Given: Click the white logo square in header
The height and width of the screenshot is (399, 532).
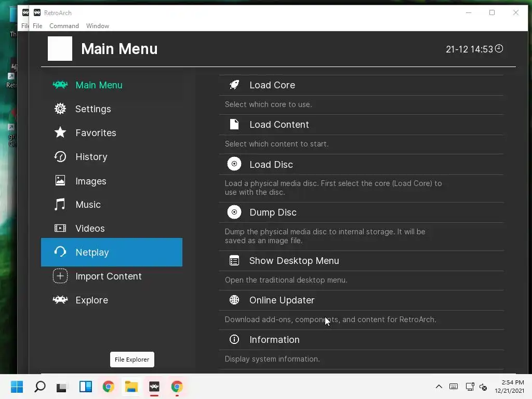Looking at the screenshot, I should 60,48.
